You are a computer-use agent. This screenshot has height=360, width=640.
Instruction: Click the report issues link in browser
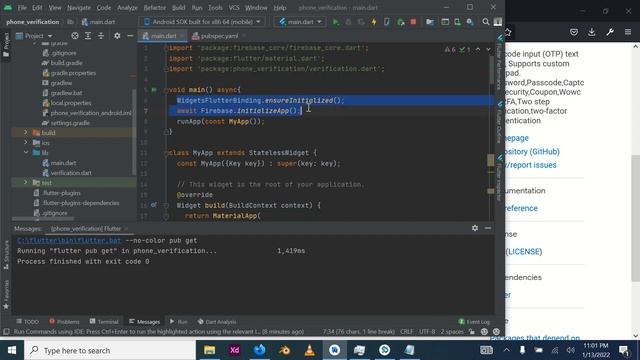pyautogui.click(x=531, y=165)
